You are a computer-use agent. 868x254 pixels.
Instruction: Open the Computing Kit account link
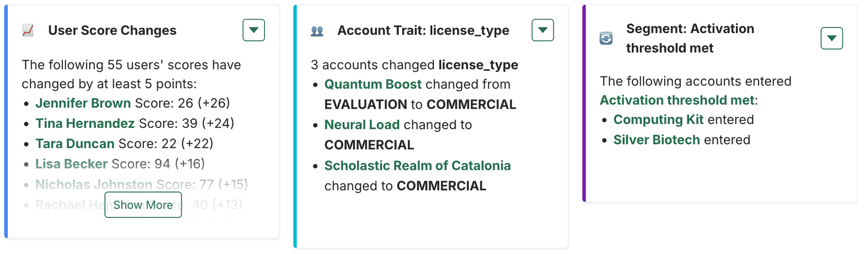(x=658, y=120)
